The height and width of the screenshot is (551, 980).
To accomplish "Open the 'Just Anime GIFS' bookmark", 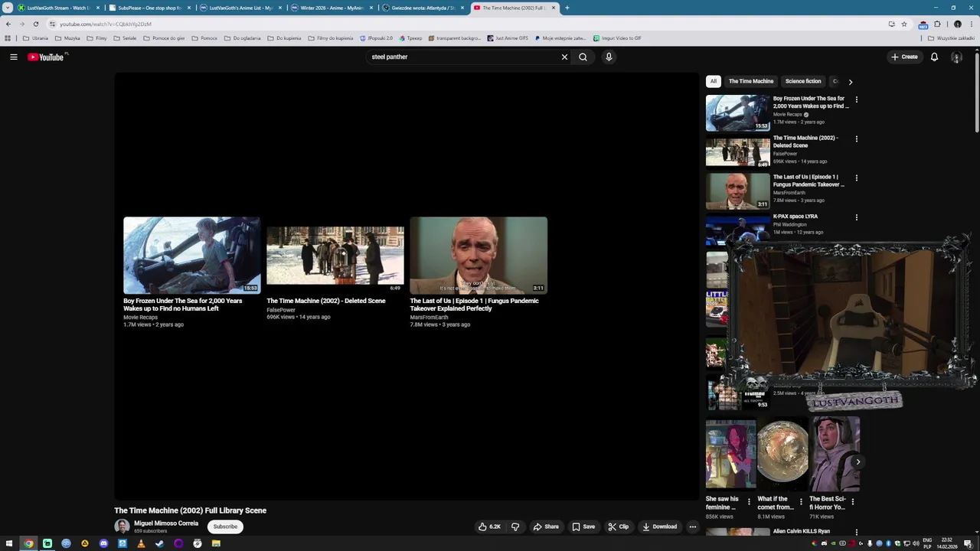I will pyautogui.click(x=508, y=37).
